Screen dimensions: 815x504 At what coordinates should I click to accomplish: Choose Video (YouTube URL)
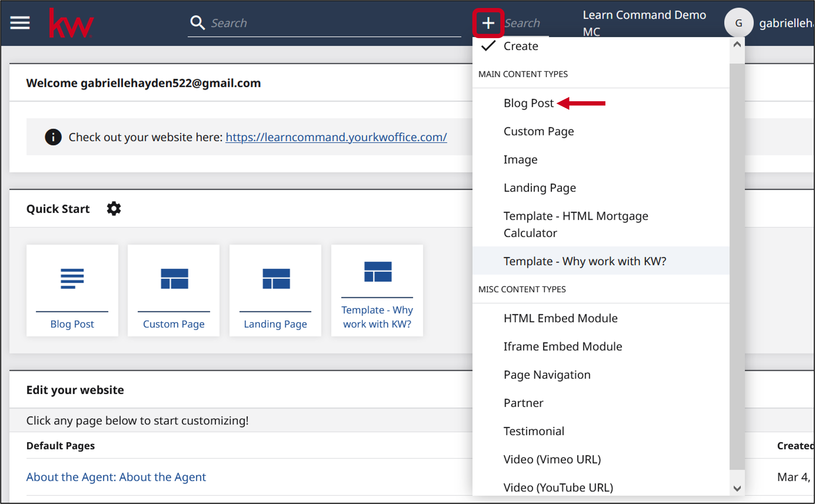(x=601, y=487)
